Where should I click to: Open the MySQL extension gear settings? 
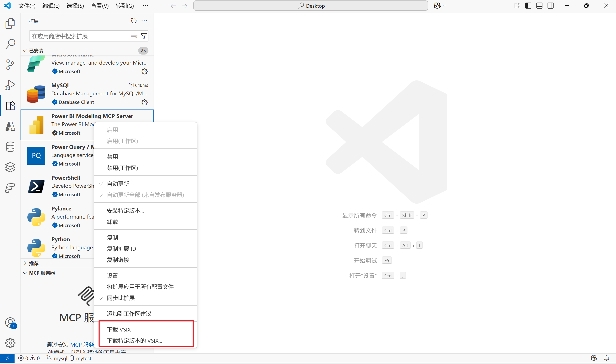click(x=145, y=102)
